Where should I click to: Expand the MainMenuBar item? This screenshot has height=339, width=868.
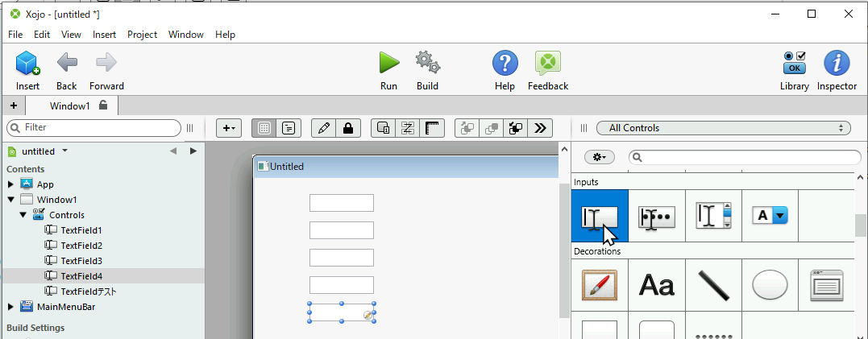pos(10,306)
